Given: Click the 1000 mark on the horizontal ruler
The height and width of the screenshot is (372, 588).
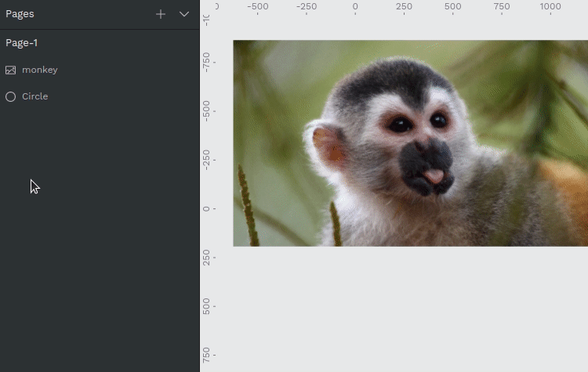Looking at the screenshot, I should coord(550,7).
